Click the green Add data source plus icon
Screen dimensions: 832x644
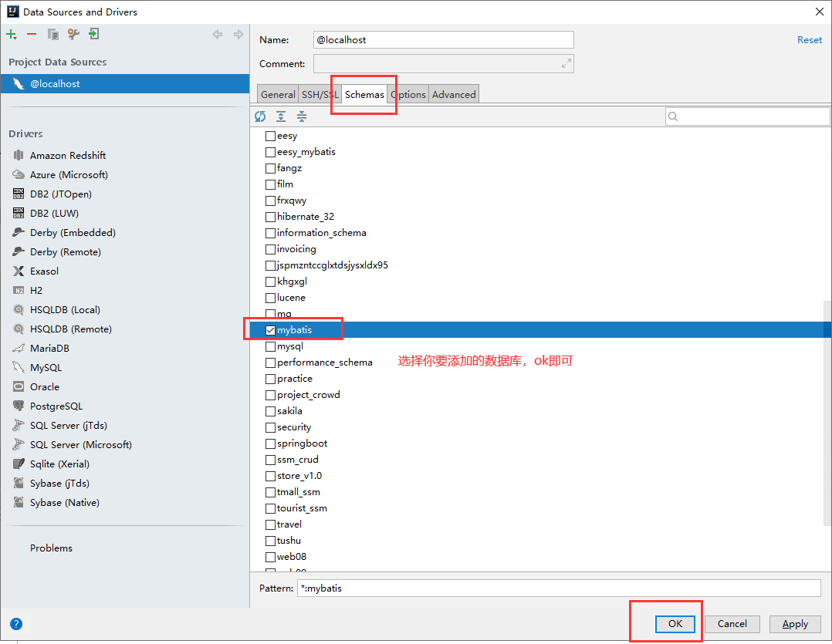click(x=11, y=35)
